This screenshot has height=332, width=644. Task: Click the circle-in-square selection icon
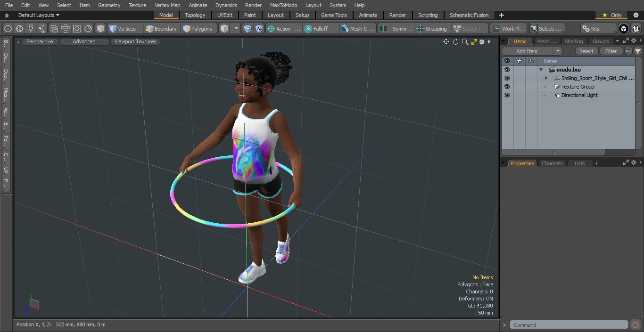[x=77, y=29]
